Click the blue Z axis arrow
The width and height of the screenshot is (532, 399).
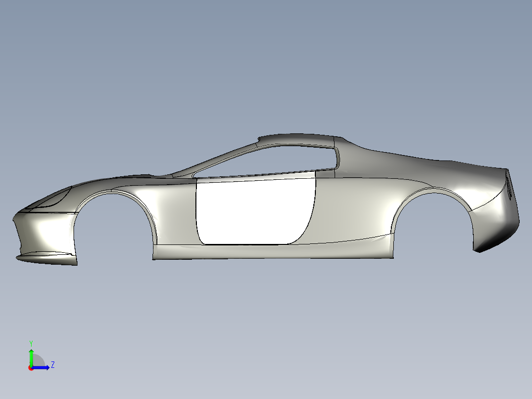(40, 367)
